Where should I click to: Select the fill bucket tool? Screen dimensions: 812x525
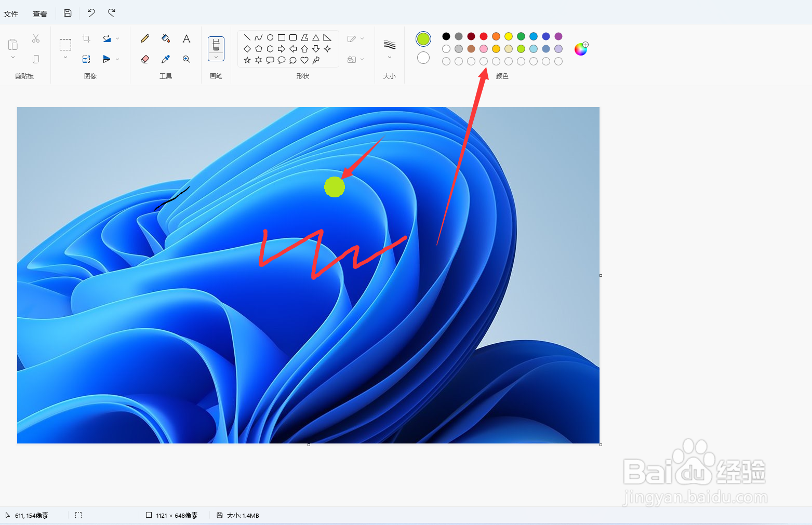click(166, 38)
